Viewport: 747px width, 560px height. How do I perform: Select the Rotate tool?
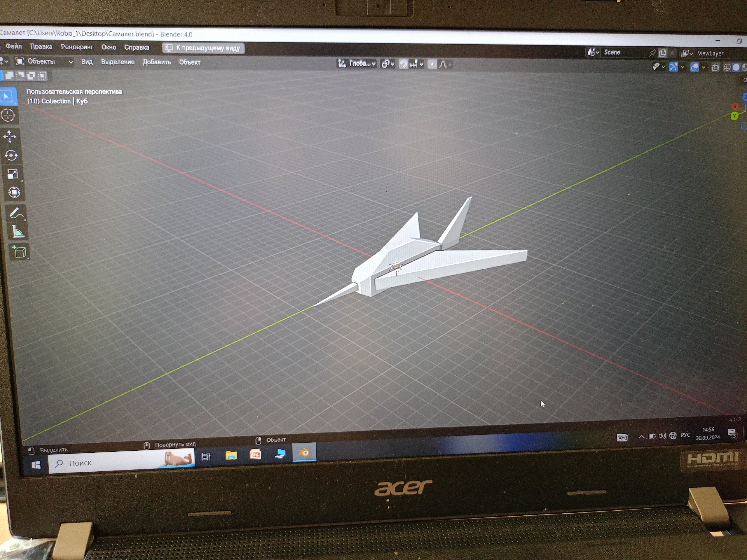coord(11,155)
